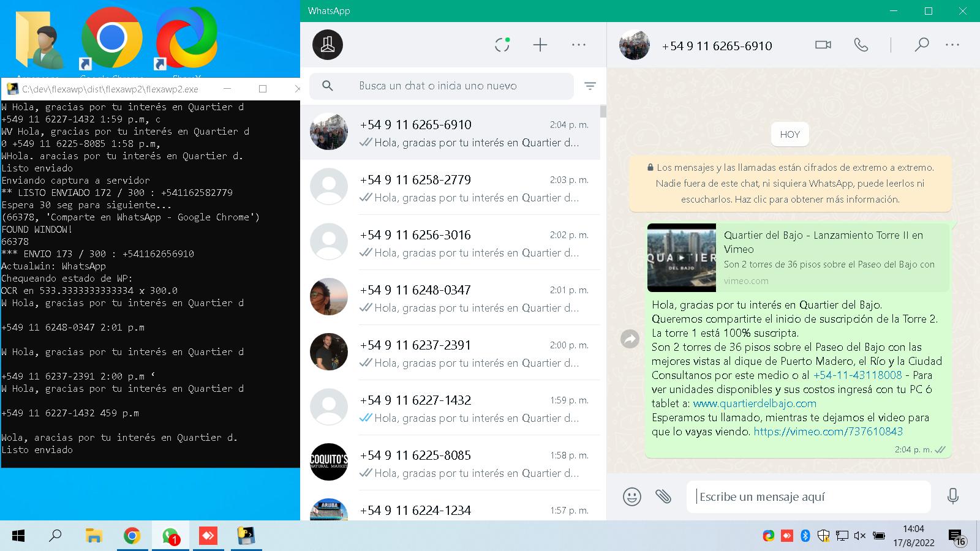The height and width of the screenshot is (551, 980).
Task: Open chat +54 9 11 6227-1432
Action: 450,408
